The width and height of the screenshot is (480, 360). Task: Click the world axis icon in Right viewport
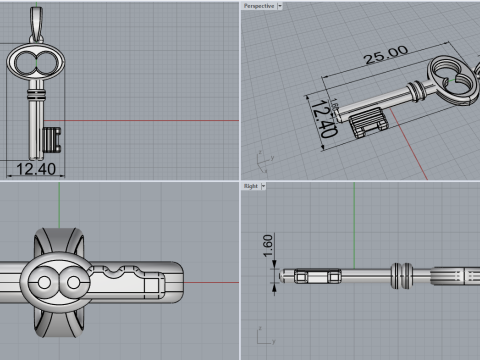pos(266,336)
